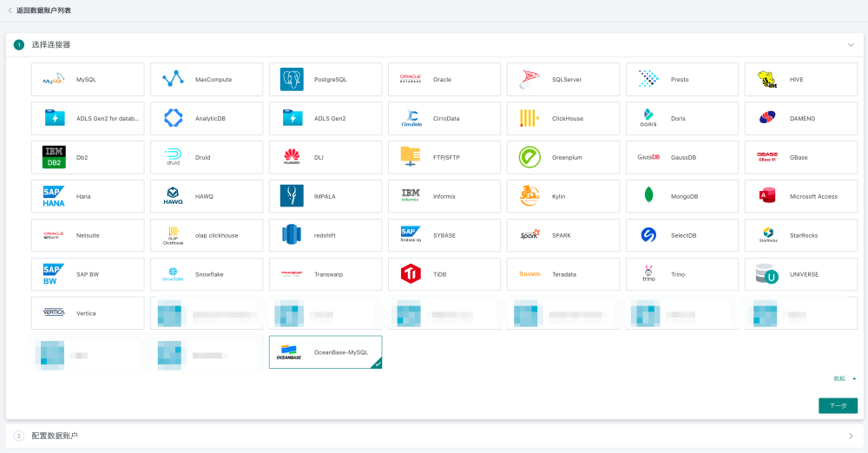Image resolution: width=868 pixels, height=453 pixels.
Task: Choose the Teradata connector label
Action: click(x=564, y=275)
